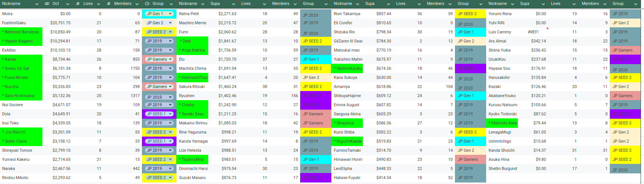Open filter arrow of fourth Lives column
Viewport: 644px width, 184px height.
coord(574,4)
